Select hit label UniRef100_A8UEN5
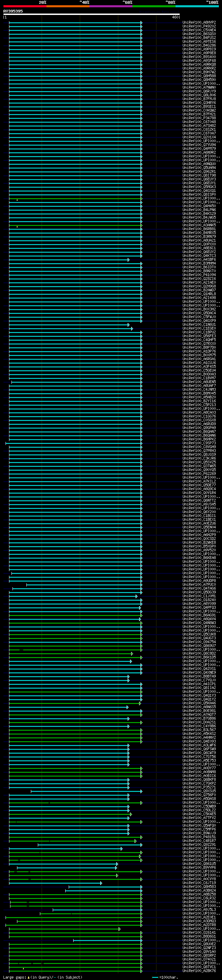This screenshot has height=980, width=222. click(199, 382)
